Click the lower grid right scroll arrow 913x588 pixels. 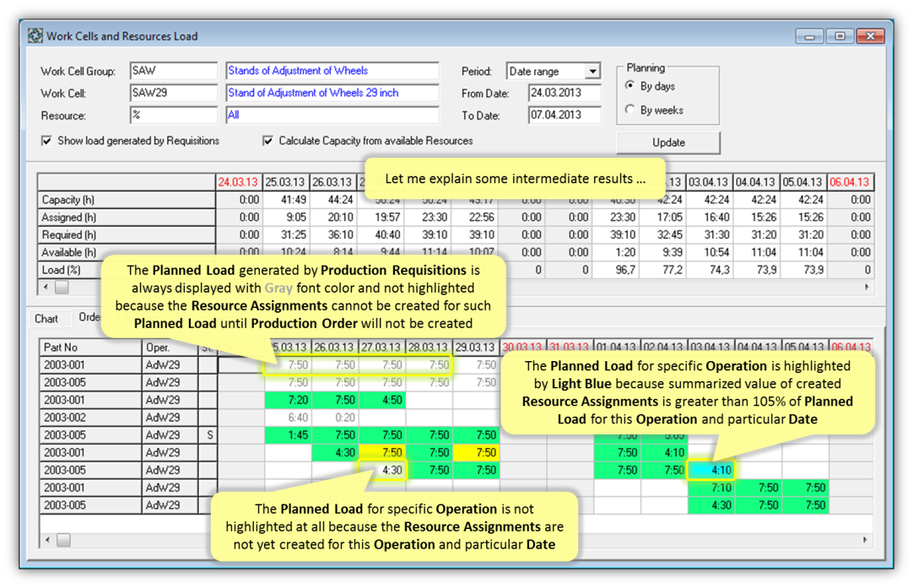pyautogui.click(x=865, y=540)
